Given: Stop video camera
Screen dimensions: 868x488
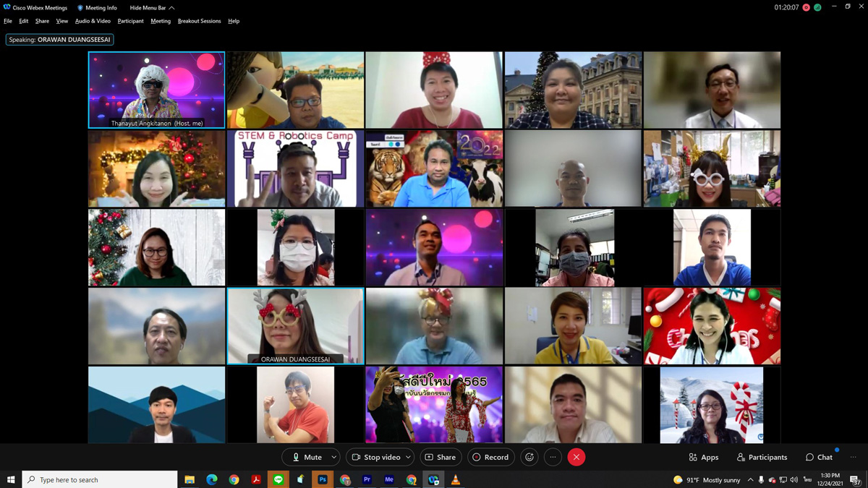Looking at the screenshot, I should pos(375,457).
